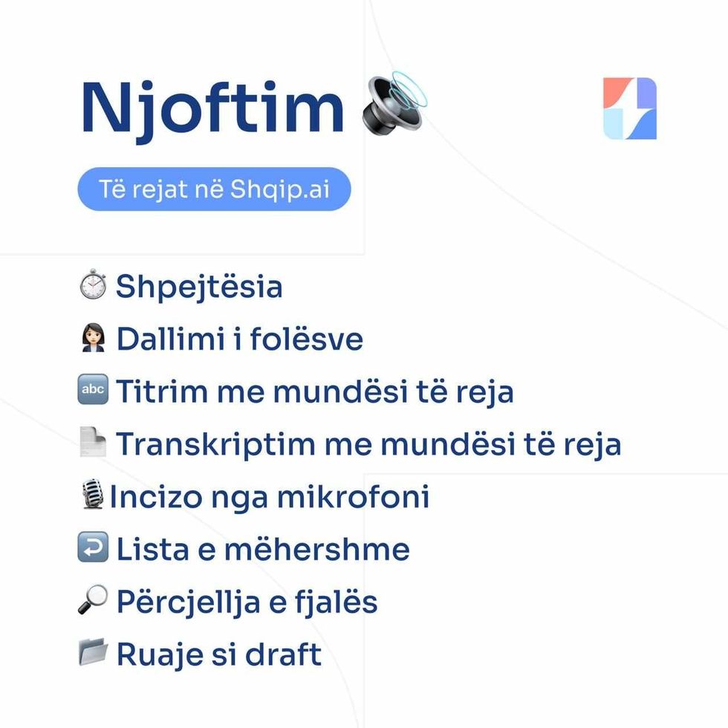
Task: Click the abc icon next to Titrim
Action: pyautogui.click(x=93, y=391)
